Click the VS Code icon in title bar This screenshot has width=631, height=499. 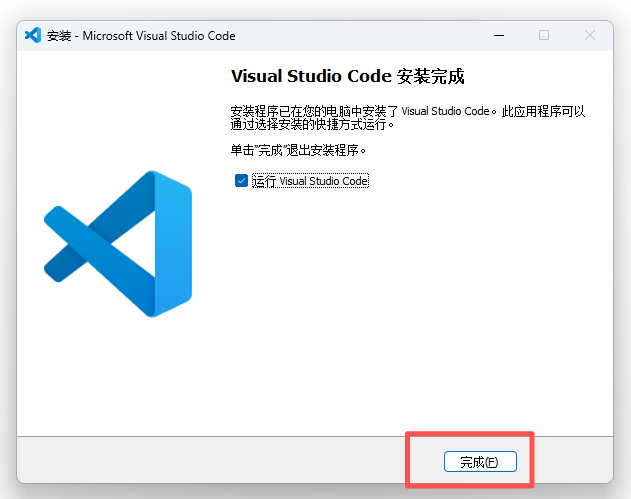tap(33, 35)
